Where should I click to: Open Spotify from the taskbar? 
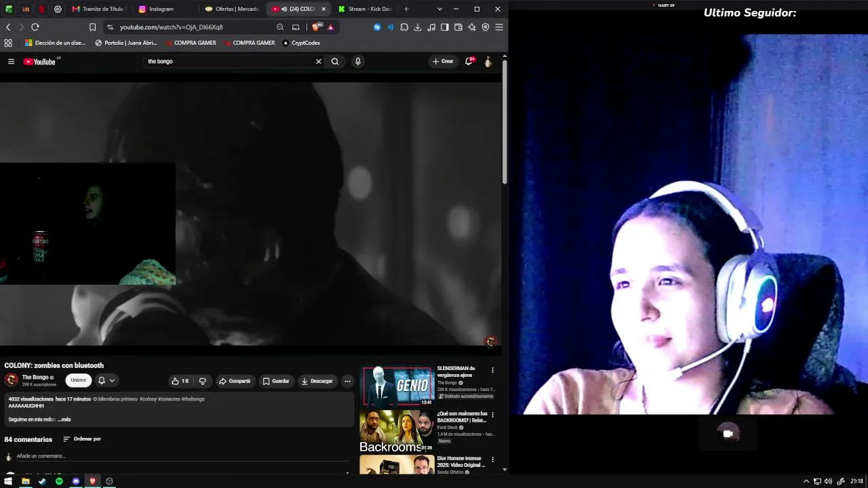pyautogui.click(x=59, y=481)
